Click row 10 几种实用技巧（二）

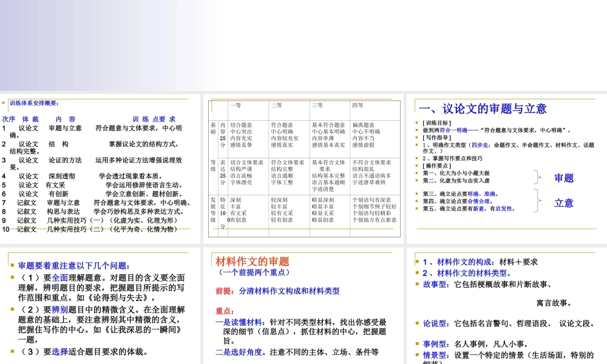click(x=75, y=229)
